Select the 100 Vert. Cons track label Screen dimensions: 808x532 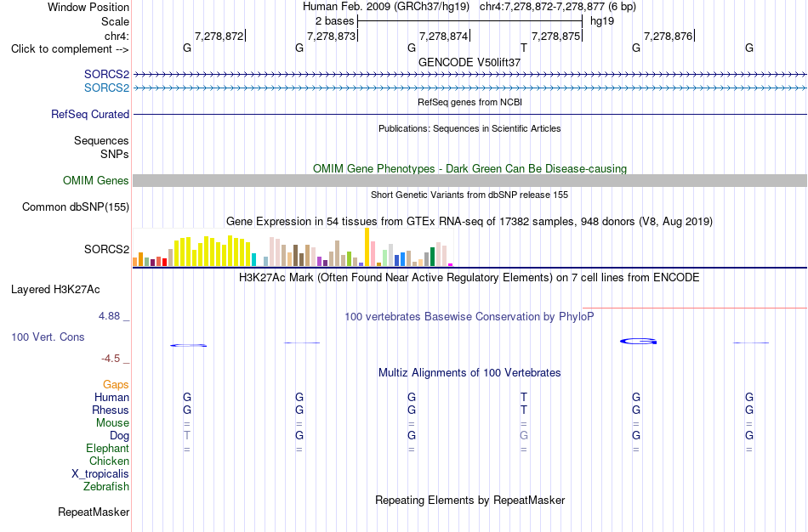point(48,337)
